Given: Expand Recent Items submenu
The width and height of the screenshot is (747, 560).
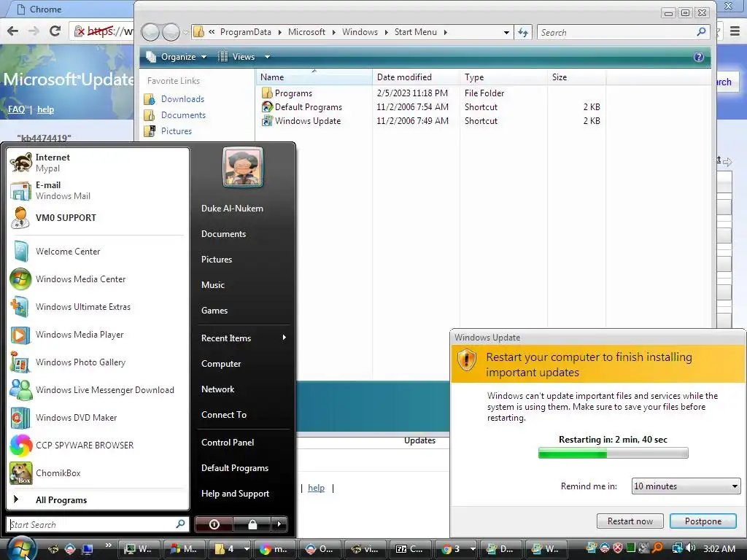Looking at the screenshot, I should [x=243, y=338].
